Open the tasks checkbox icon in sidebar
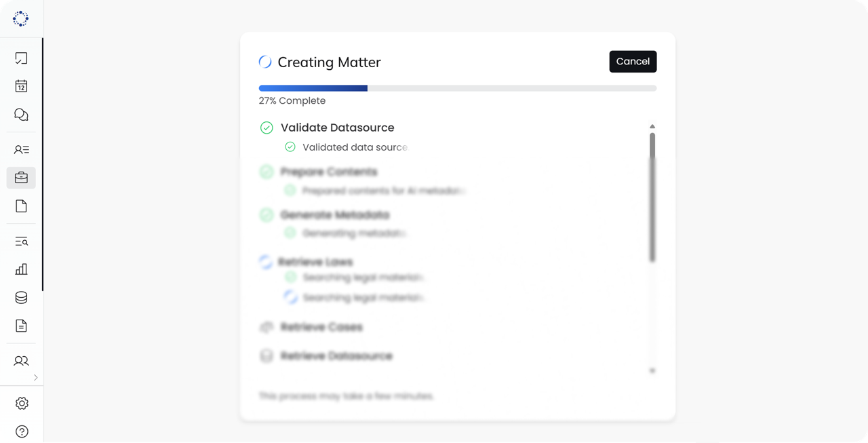This screenshot has height=443, width=868. click(x=21, y=58)
